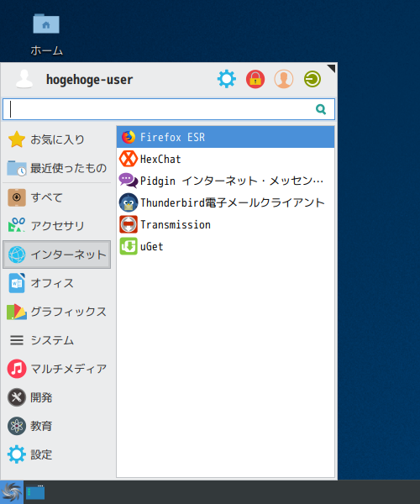This screenshot has height=504, width=420.
Task: Select the グラフィックス category
Action: 57,312
